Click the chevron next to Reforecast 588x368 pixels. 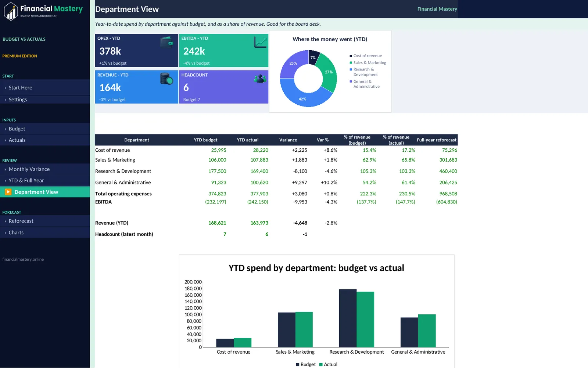tap(5, 221)
